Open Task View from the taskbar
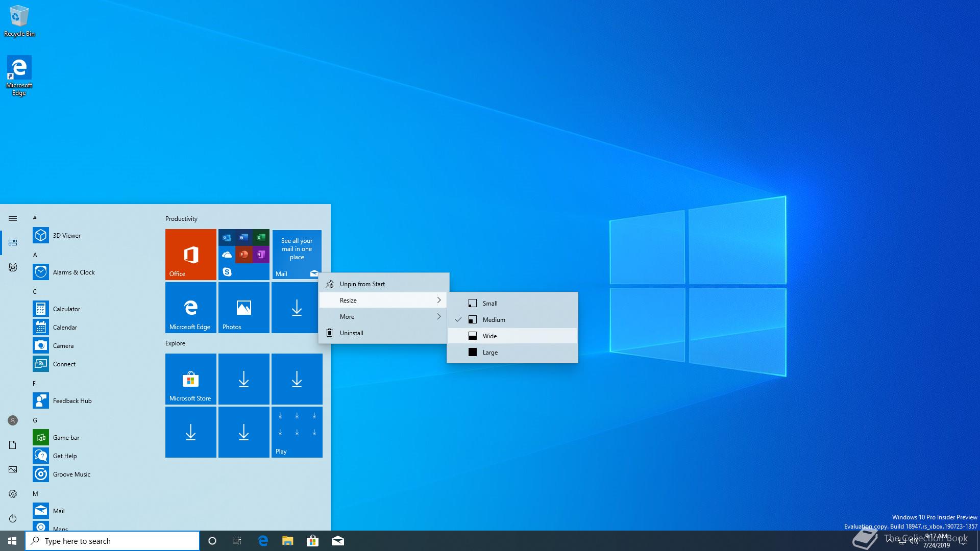Viewport: 980px width, 551px height. click(x=237, y=541)
